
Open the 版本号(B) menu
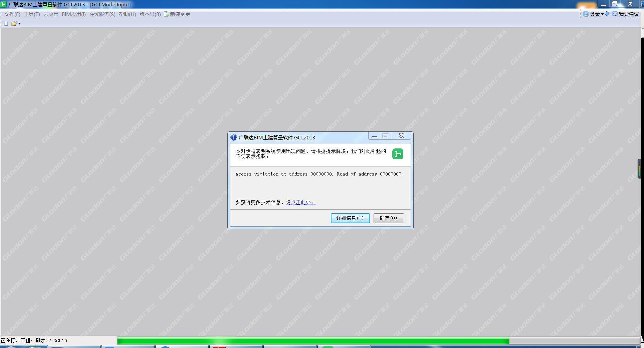coord(150,14)
